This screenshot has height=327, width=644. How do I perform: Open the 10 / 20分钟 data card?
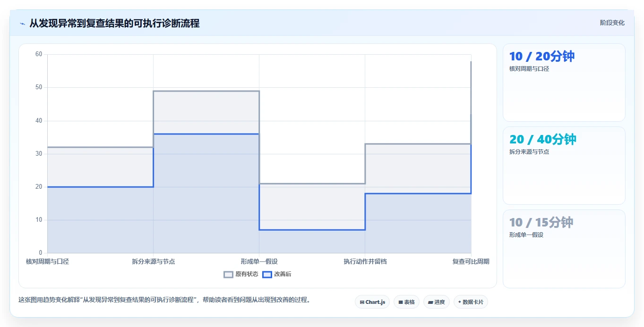point(564,83)
